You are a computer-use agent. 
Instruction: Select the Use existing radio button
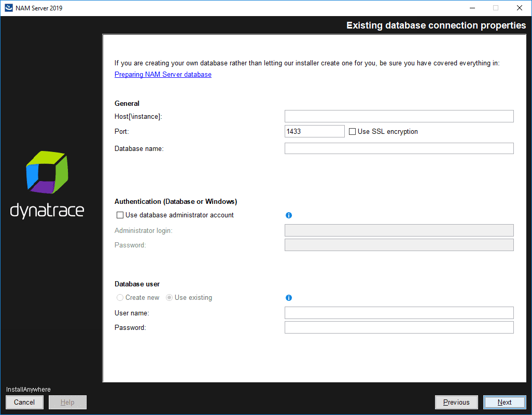pyautogui.click(x=169, y=298)
